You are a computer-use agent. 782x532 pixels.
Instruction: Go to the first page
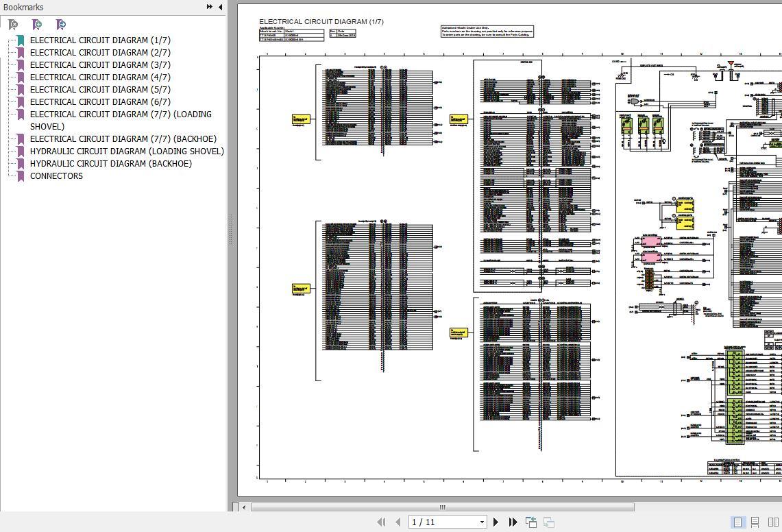pos(382,522)
